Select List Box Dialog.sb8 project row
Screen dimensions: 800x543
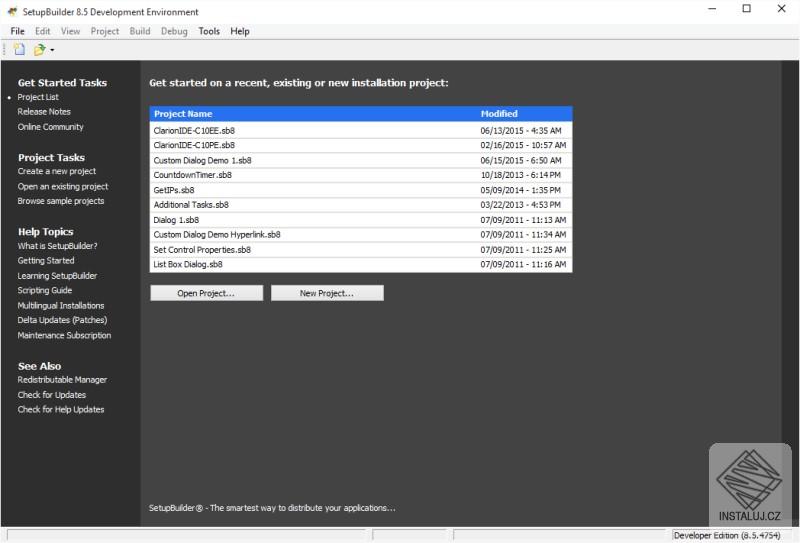pyautogui.click(x=361, y=264)
